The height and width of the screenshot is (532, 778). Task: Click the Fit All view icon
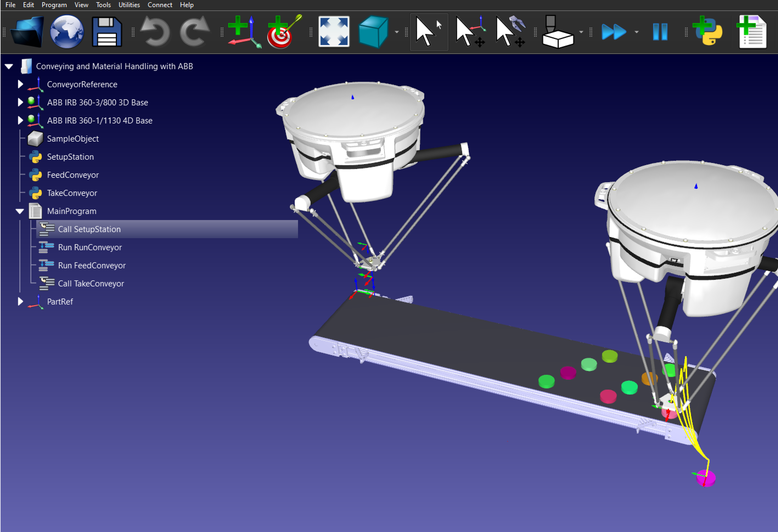[333, 32]
